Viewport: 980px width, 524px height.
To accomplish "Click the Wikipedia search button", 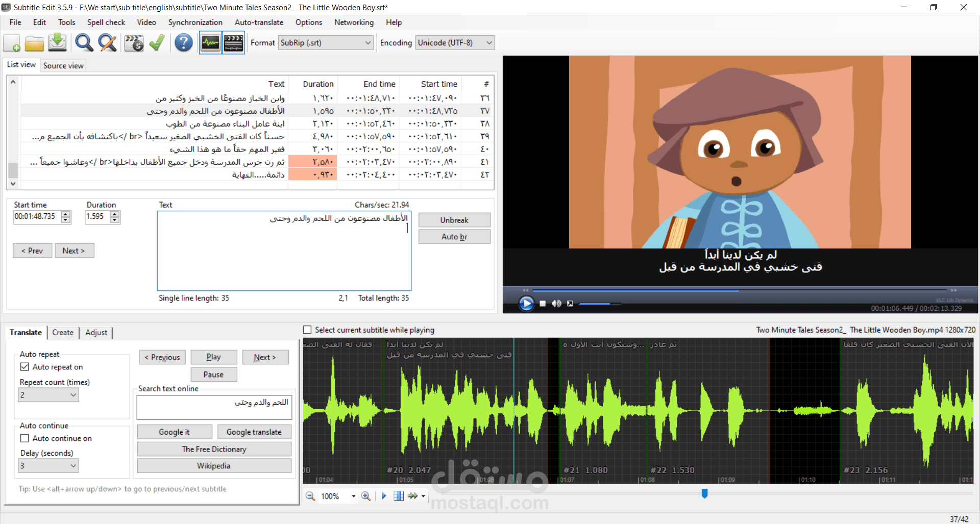I will point(214,466).
